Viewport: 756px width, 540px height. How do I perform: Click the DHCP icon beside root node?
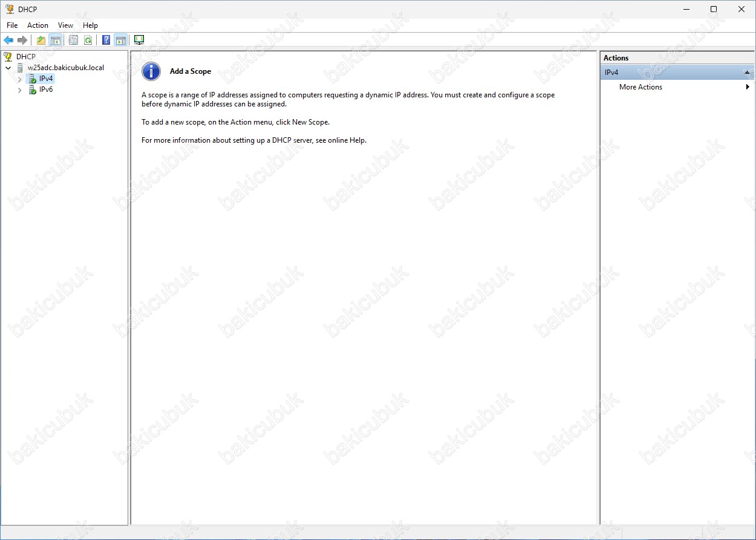click(x=8, y=57)
